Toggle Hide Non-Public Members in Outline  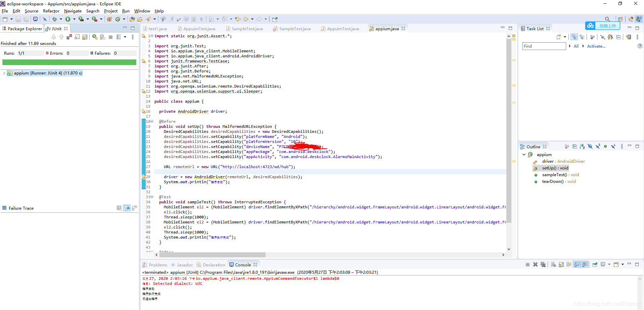[605, 146]
